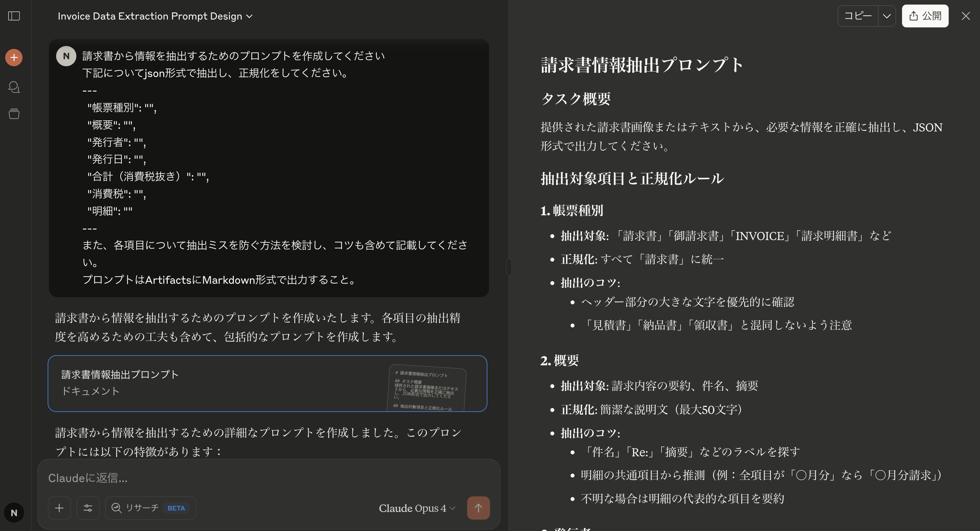980x531 pixels.
Task: Start a new chat with plus icon
Action: (14, 57)
